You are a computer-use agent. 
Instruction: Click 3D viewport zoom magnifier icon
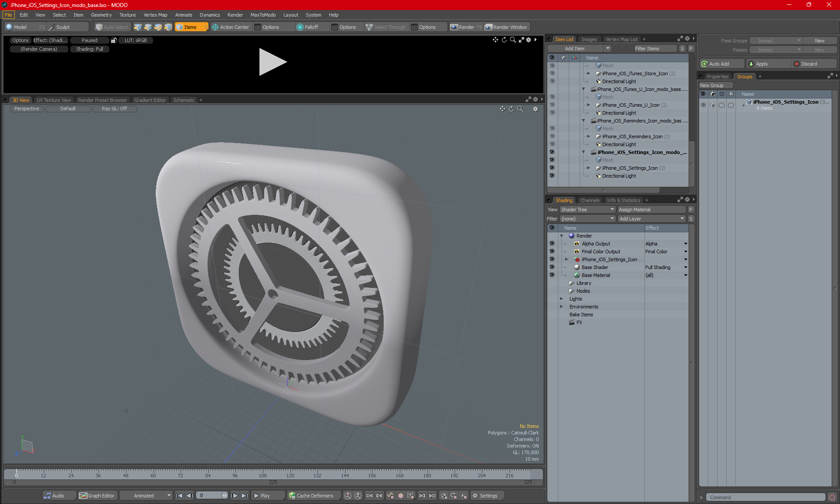[520, 109]
